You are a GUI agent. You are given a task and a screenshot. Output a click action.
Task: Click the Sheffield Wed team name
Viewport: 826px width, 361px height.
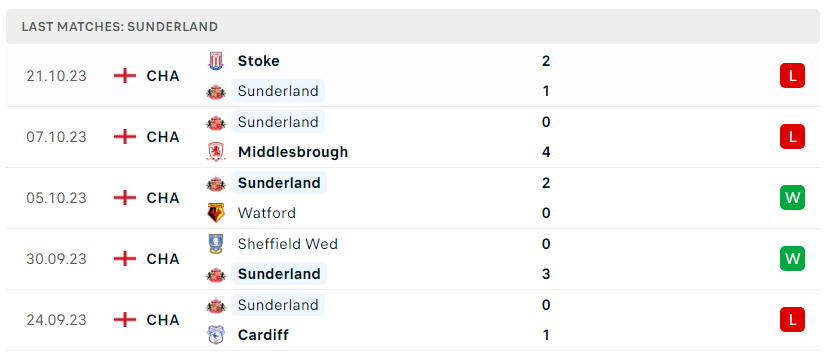tap(288, 244)
